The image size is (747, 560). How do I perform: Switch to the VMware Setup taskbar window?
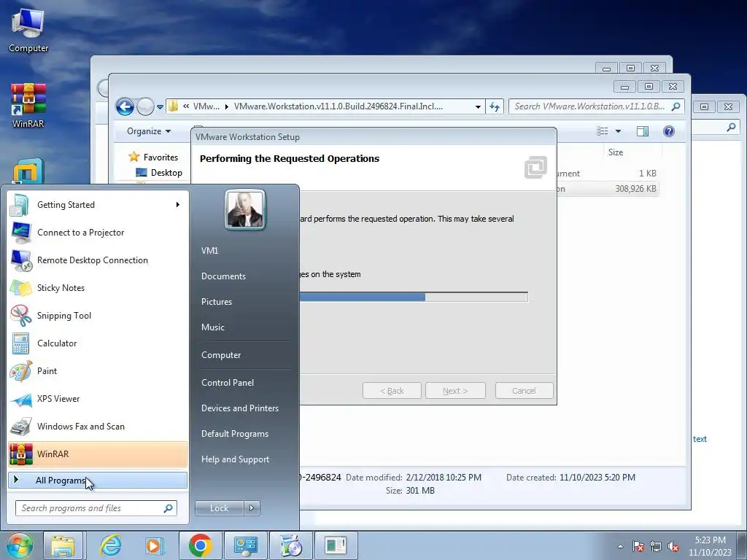coord(336,545)
